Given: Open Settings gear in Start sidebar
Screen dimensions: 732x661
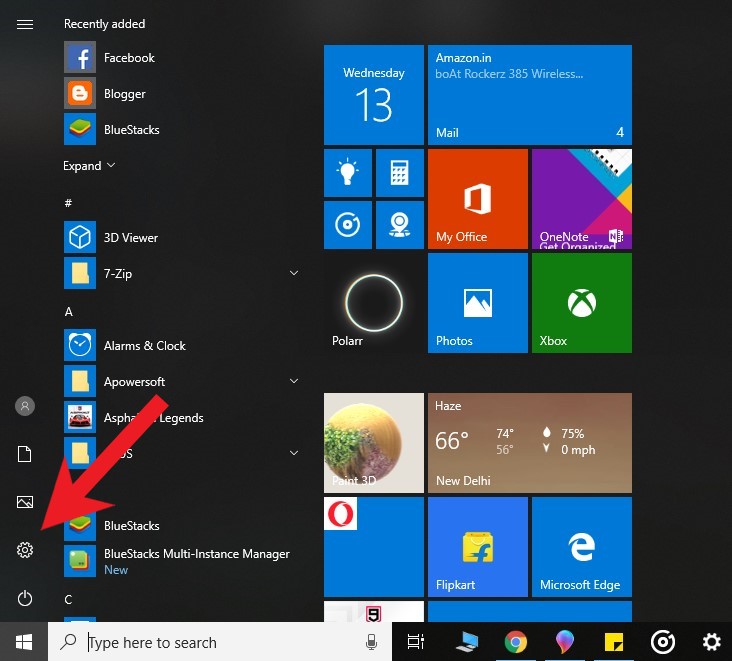Looking at the screenshot, I should pyautogui.click(x=25, y=550).
